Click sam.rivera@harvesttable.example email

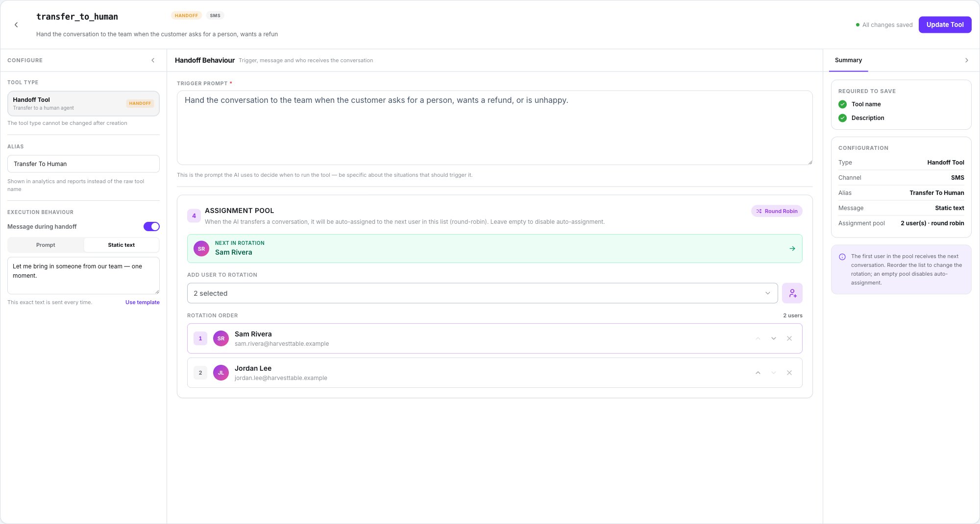(282, 344)
